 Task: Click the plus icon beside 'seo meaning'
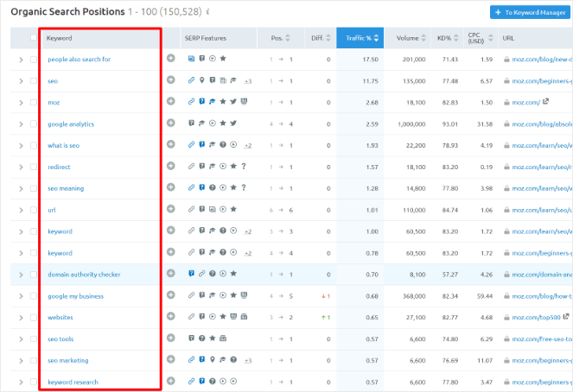pos(170,187)
